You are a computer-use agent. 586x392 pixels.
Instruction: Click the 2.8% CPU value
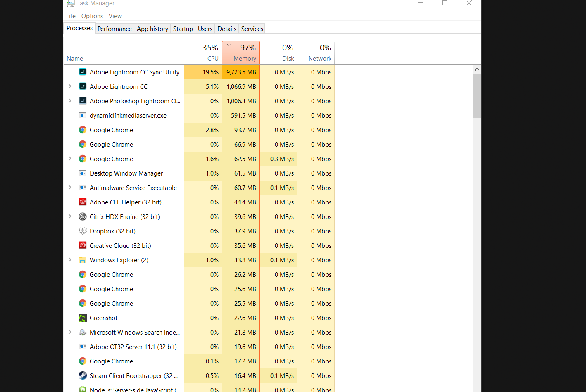click(203, 130)
